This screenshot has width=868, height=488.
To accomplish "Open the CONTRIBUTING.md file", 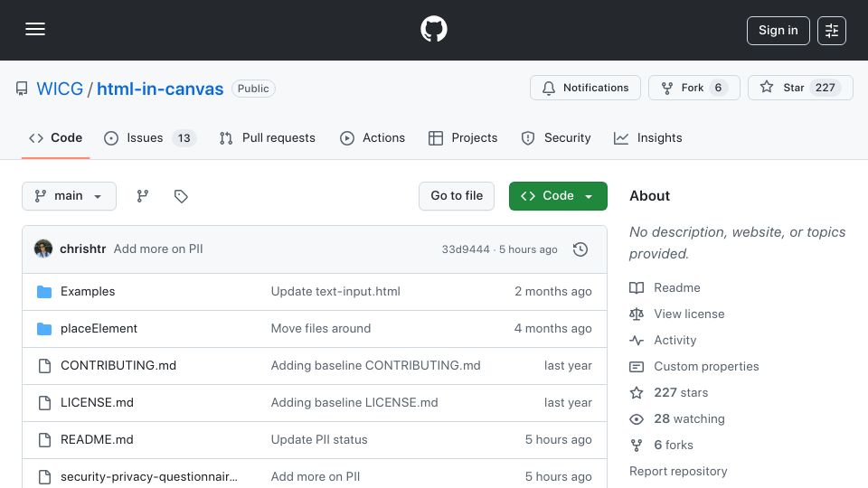I will pyautogui.click(x=118, y=366).
